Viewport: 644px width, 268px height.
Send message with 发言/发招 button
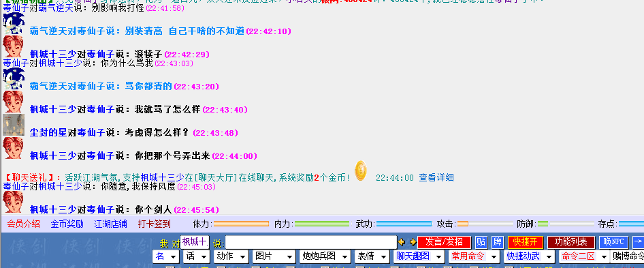pos(444,242)
